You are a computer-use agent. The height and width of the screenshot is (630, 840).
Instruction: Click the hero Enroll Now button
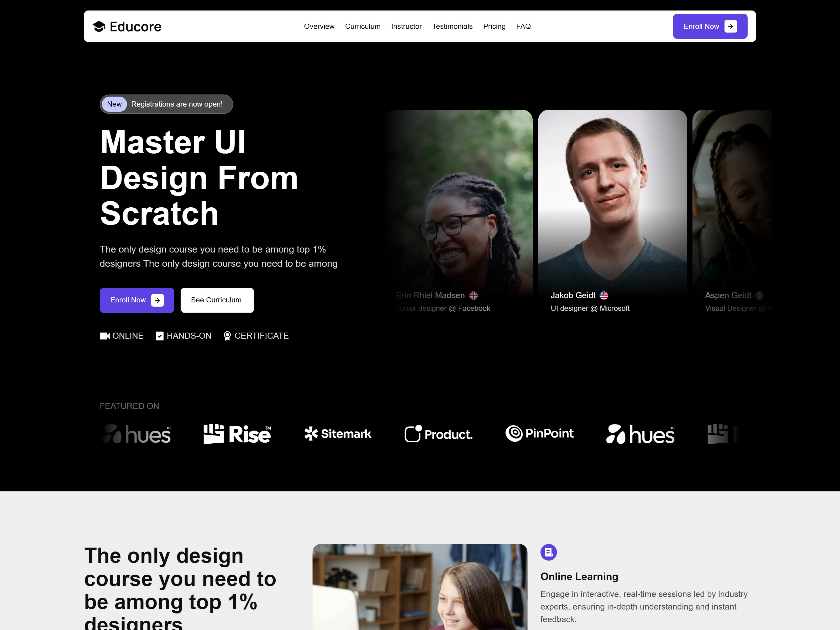137,300
